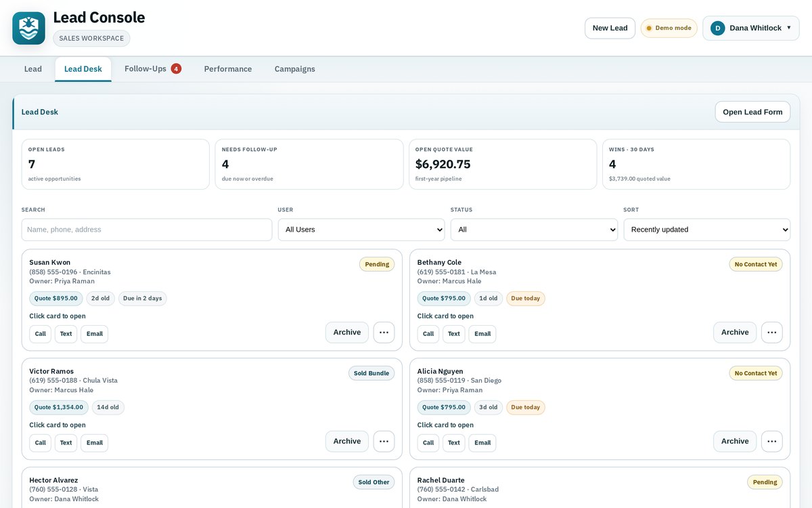Click the Susan Kwon name heading

point(49,263)
